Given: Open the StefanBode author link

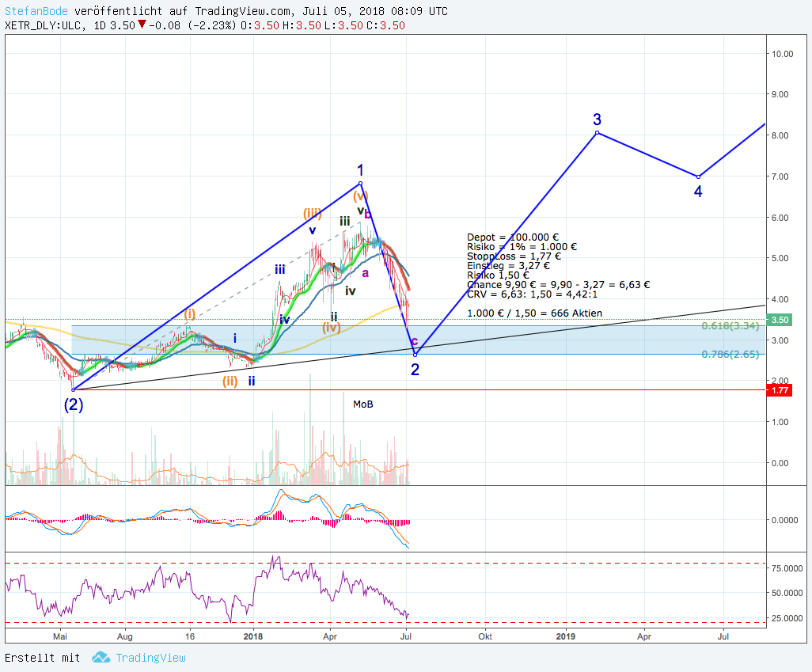Looking at the screenshot, I should 36,11.
